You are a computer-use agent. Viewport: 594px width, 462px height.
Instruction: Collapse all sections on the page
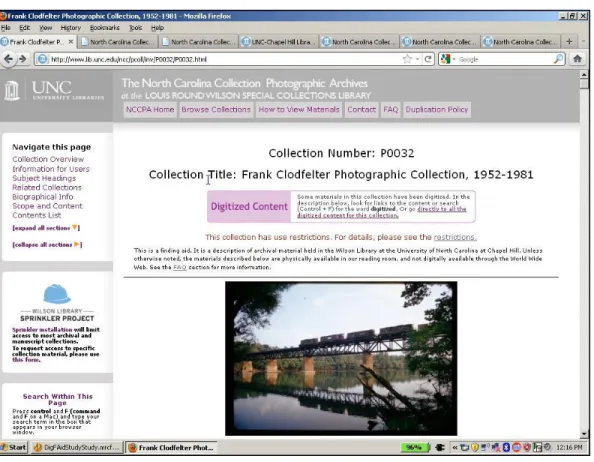tap(47, 245)
